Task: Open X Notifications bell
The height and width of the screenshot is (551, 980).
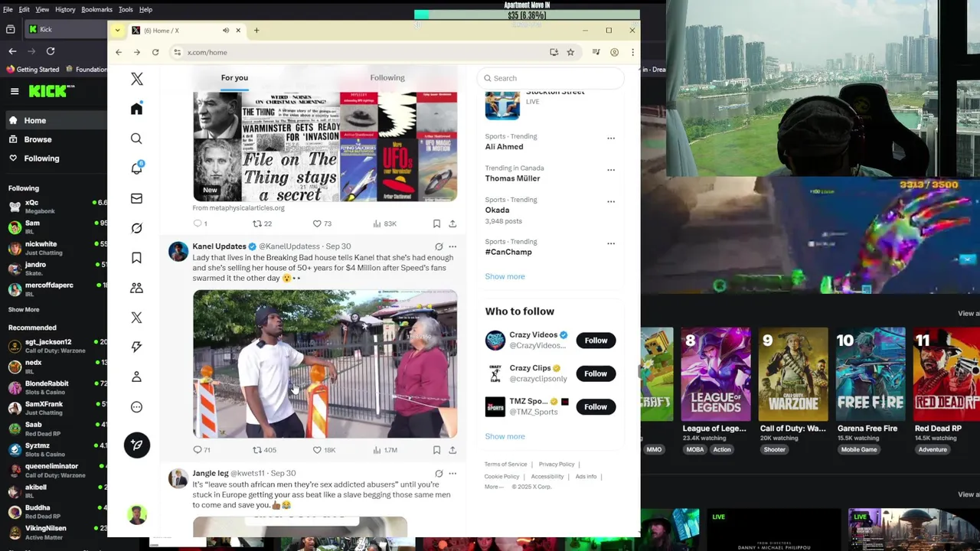Action: coord(136,168)
